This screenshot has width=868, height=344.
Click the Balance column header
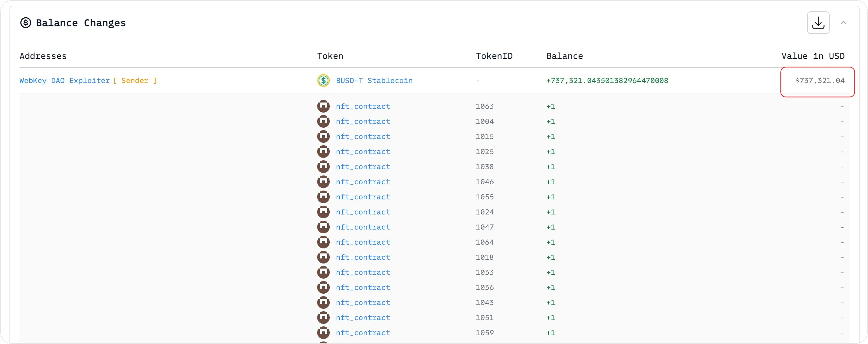pos(564,56)
